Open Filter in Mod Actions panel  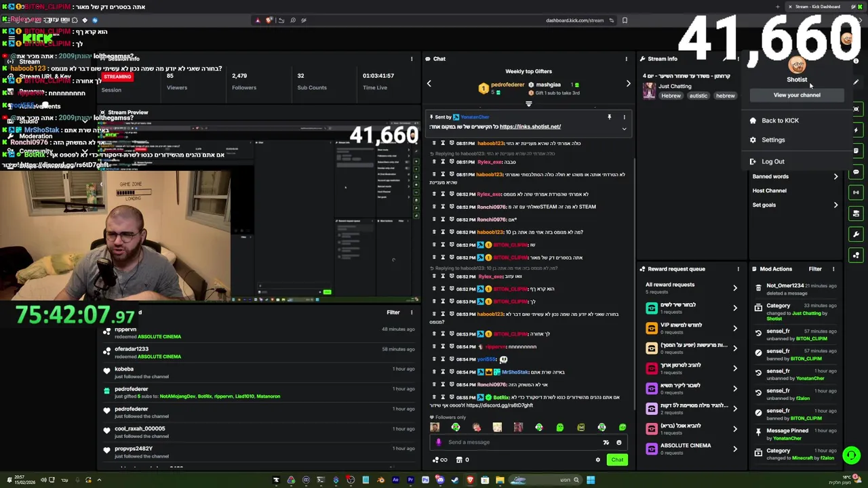[x=814, y=269]
